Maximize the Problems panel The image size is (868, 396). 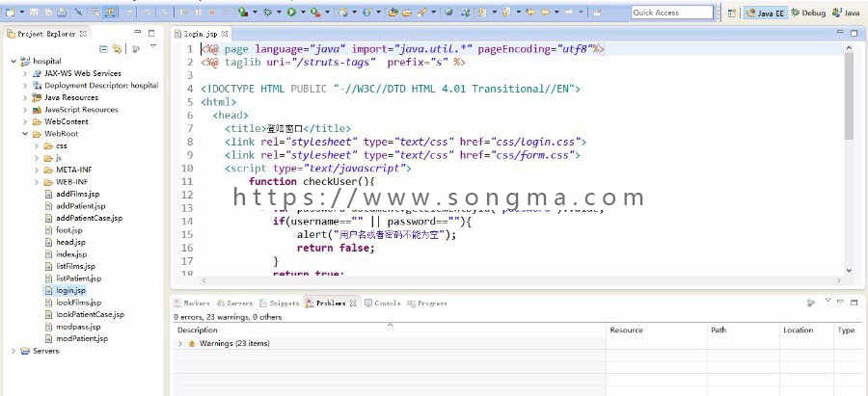[x=854, y=302]
